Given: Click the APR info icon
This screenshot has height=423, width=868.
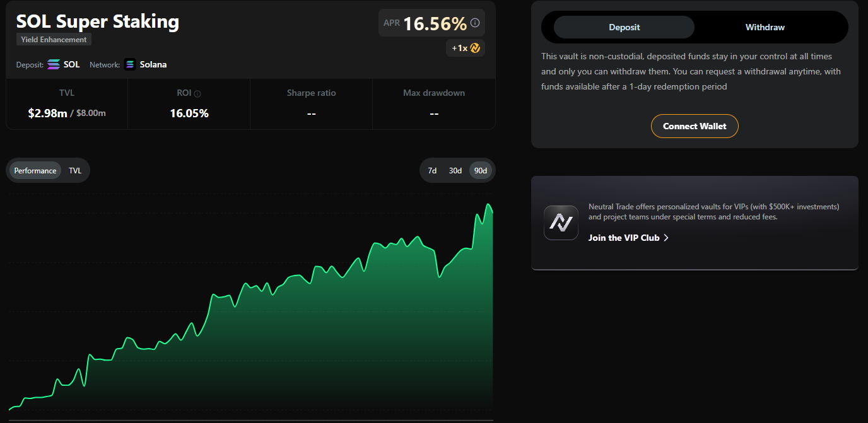Looking at the screenshot, I should (x=475, y=23).
